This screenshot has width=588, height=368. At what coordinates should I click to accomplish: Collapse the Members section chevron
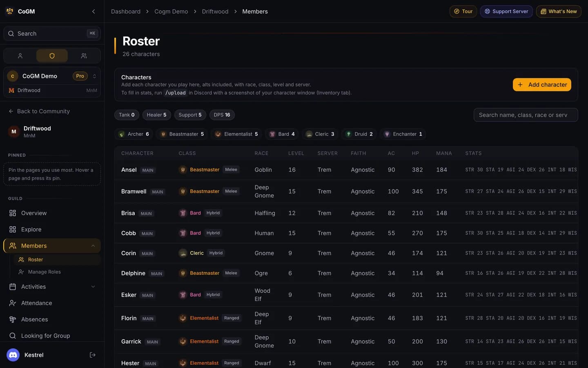(93, 246)
